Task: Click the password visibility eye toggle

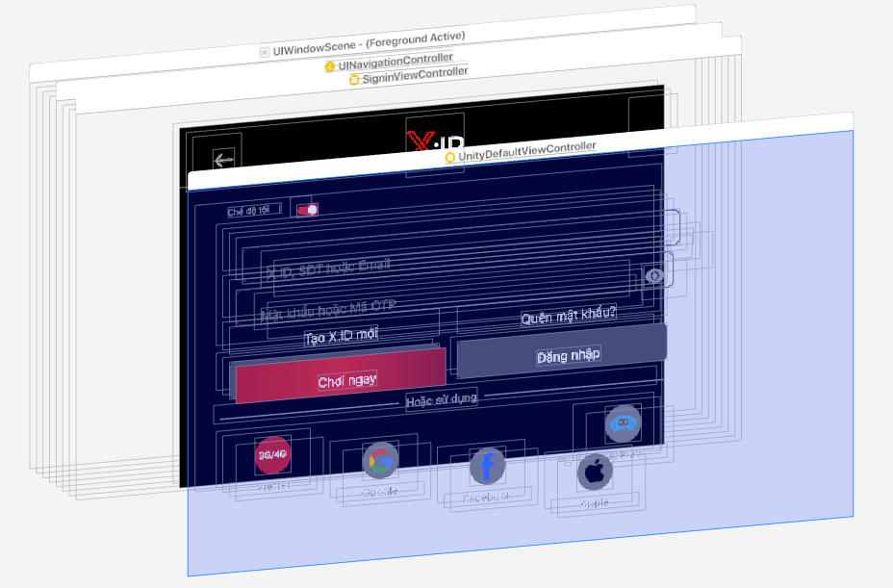Action: point(655,274)
